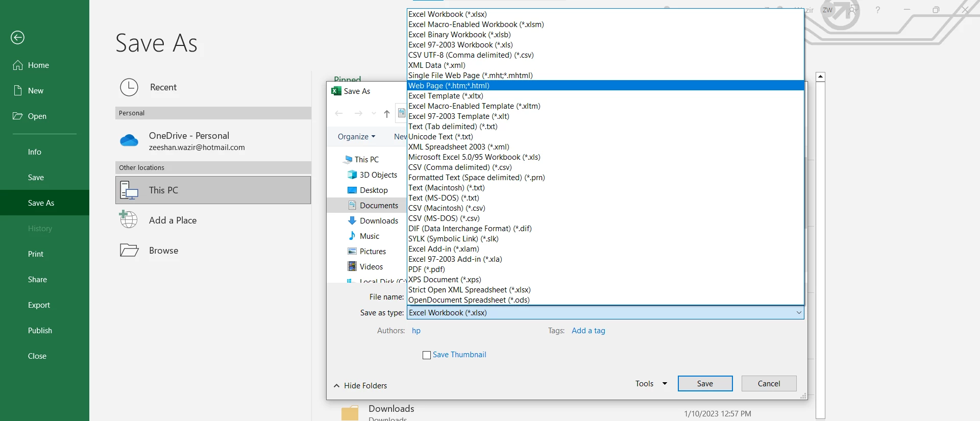
Task: Click the Pictures icon in tree
Action: pos(352,251)
